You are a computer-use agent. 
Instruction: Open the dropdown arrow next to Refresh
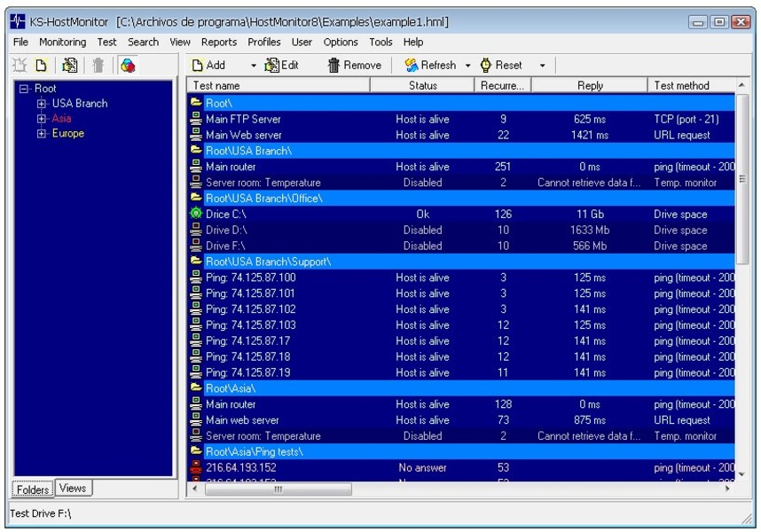pyautogui.click(x=467, y=66)
